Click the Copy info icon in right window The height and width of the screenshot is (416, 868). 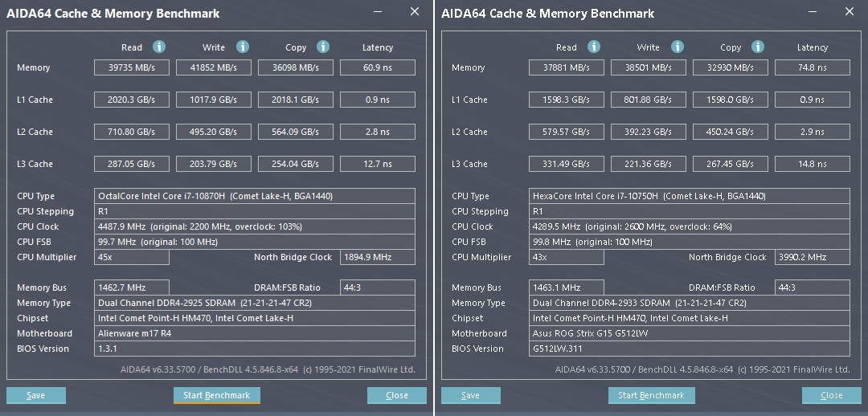pos(758,47)
